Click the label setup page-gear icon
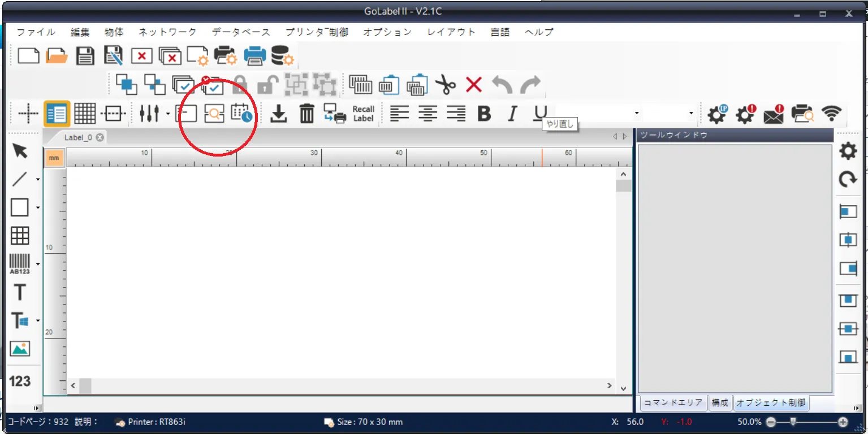The height and width of the screenshot is (434, 868). pyautogui.click(x=198, y=56)
